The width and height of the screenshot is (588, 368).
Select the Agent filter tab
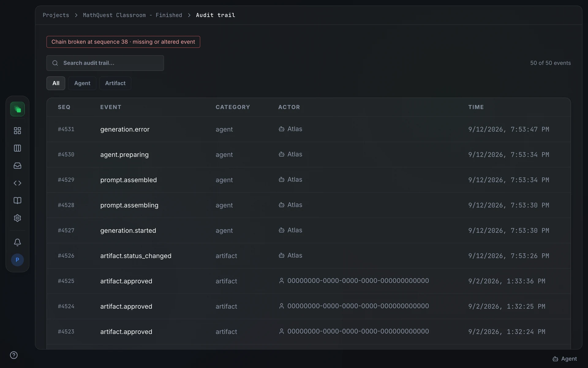(82, 83)
